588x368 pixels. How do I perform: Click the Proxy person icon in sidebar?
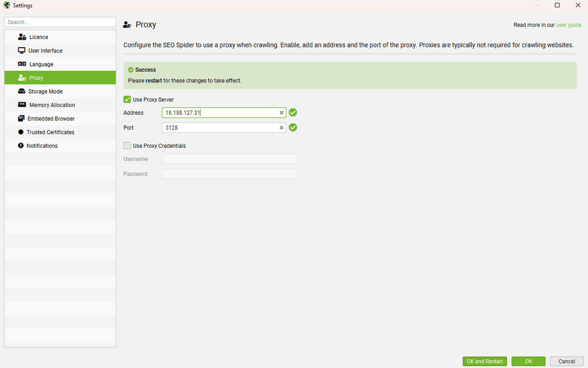point(22,78)
